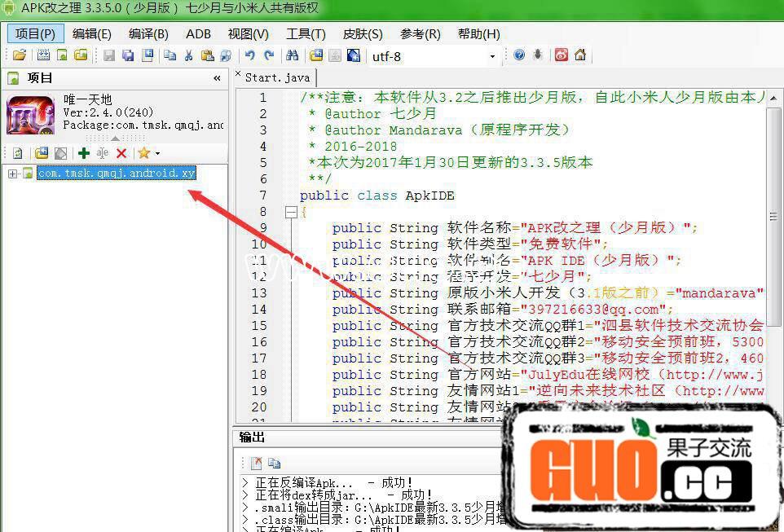
Task: Select com.tmsk.qmqj.android.xy project item
Action: click(x=116, y=173)
